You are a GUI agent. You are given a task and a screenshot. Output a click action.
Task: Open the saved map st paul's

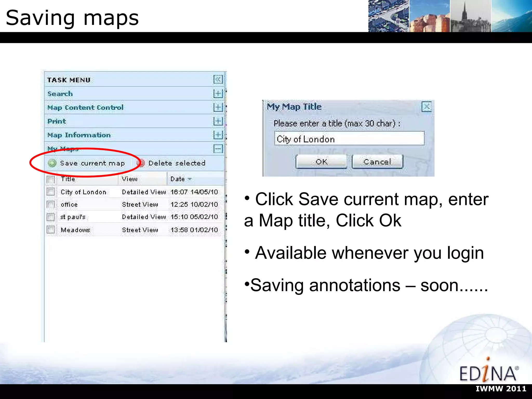73,217
